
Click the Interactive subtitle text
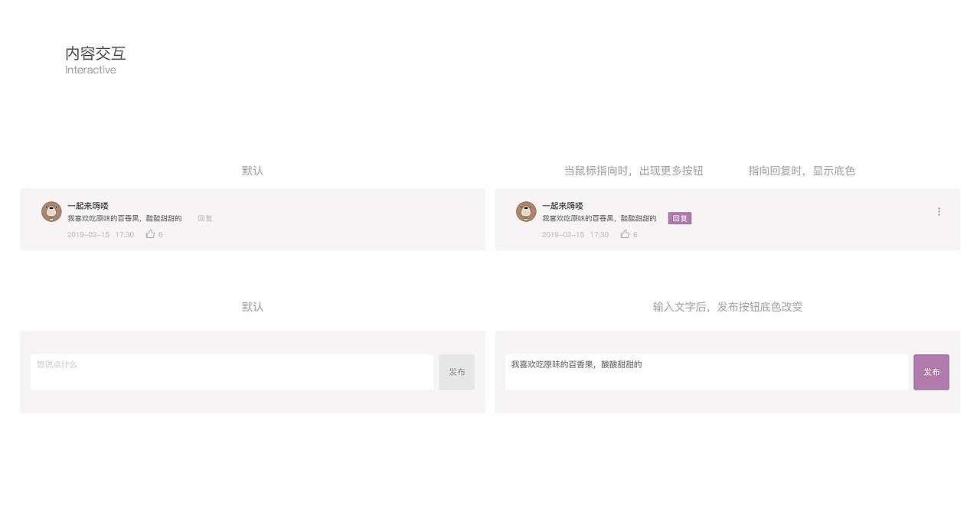pyautogui.click(x=90, y=70)
